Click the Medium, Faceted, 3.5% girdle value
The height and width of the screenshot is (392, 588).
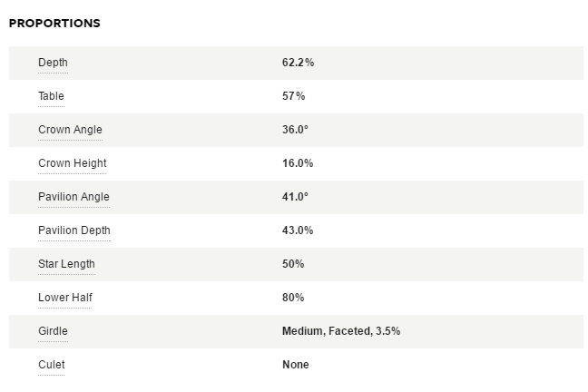341,331
